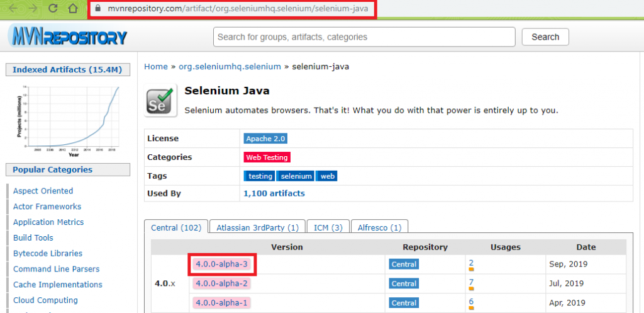Click the MVN Repository logo

tap(68, 37)
